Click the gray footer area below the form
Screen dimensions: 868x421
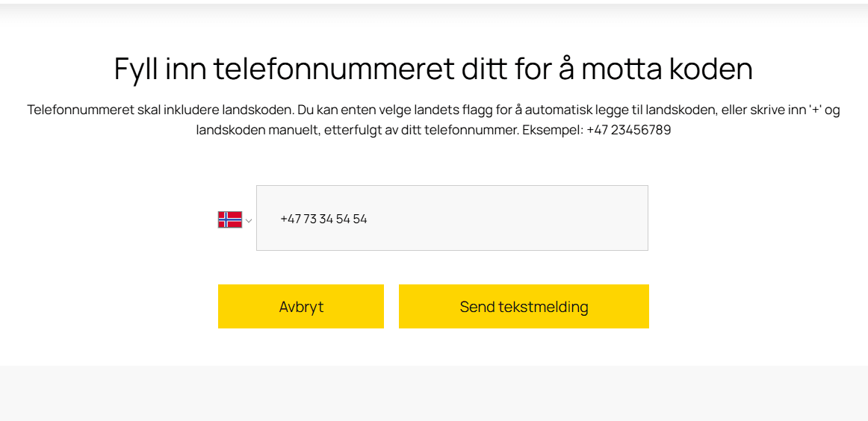(x=434, y=393)
